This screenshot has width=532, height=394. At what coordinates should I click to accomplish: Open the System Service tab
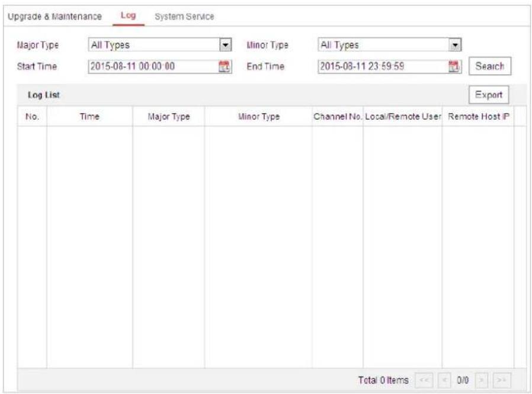click(x=184, y=16)
